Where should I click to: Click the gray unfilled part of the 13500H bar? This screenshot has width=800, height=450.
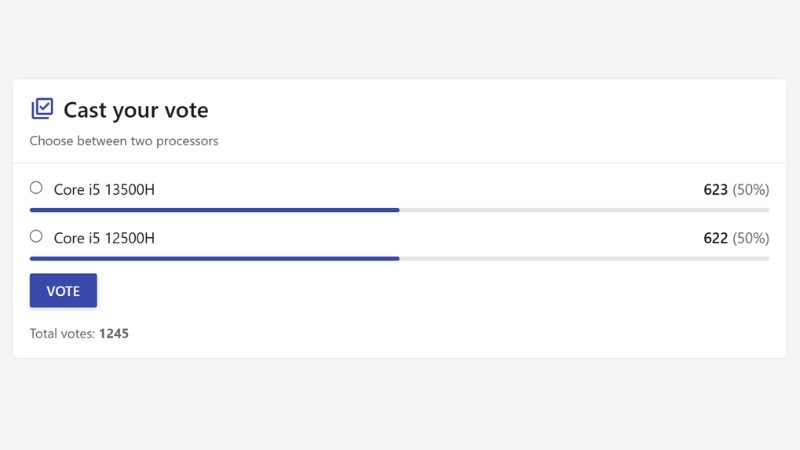tap(584, 210)
